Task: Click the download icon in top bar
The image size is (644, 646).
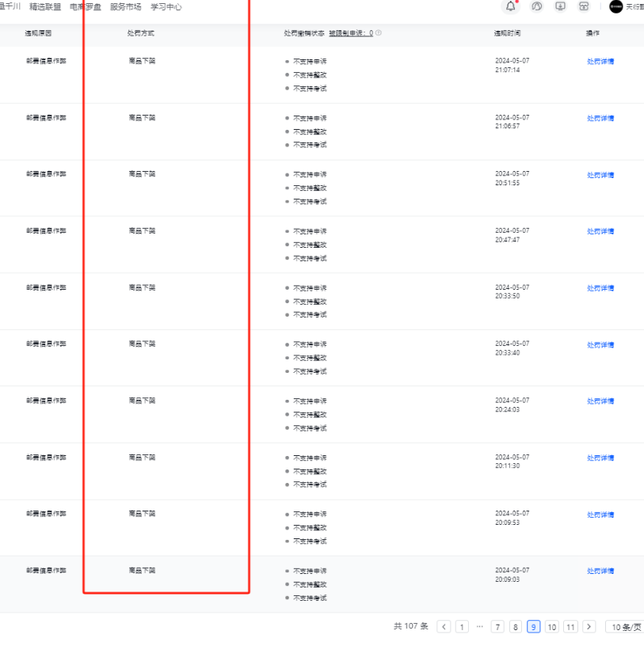Action: (x=560, y=6)
